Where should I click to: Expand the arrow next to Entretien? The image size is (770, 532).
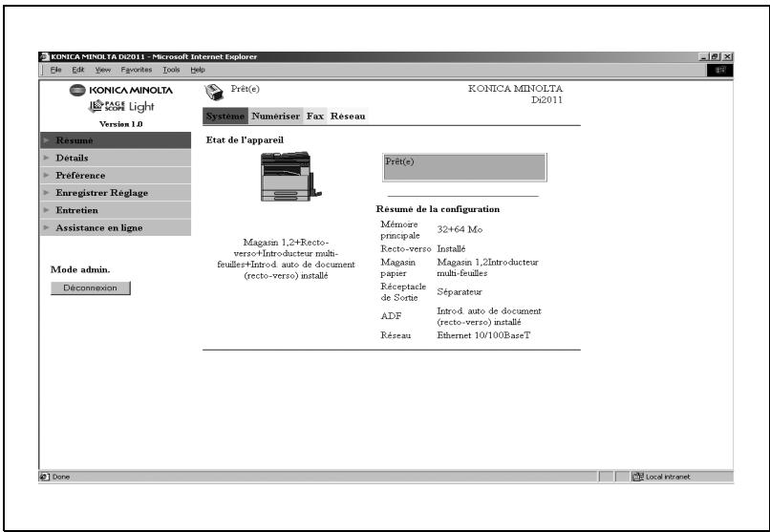point(47,210)
